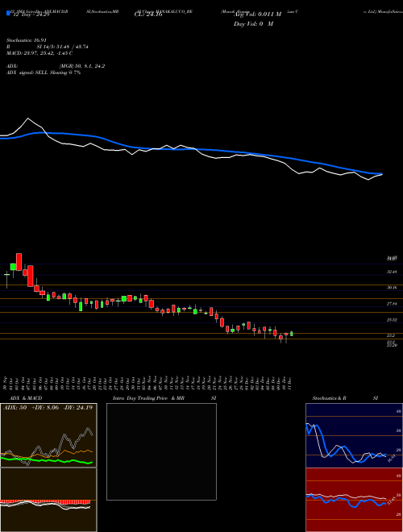Open the blue Stochastics chart panel
Screen dimensions: 403x532
coord(354,435)
